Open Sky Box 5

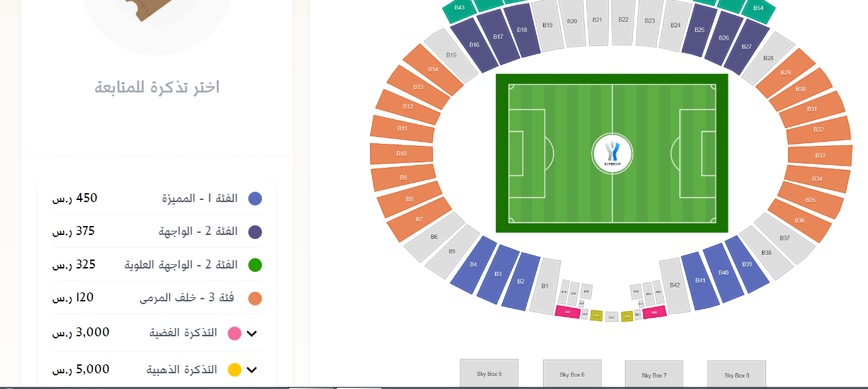click(489, 373)
